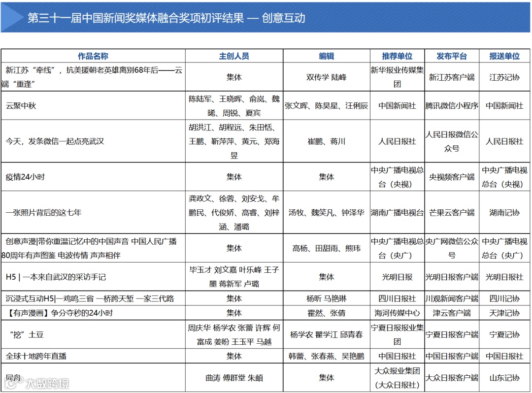The image size is (532, 393).
Task: Select 沉浸式互动H5 一鸡鸣三省 title cell
Action: [x=93, y=298]
